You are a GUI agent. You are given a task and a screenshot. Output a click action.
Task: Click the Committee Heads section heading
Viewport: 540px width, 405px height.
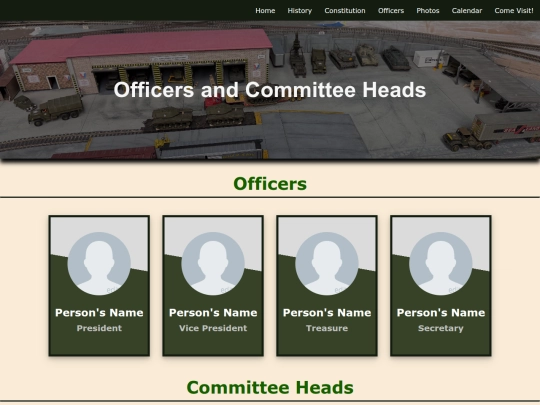(270, 387)
